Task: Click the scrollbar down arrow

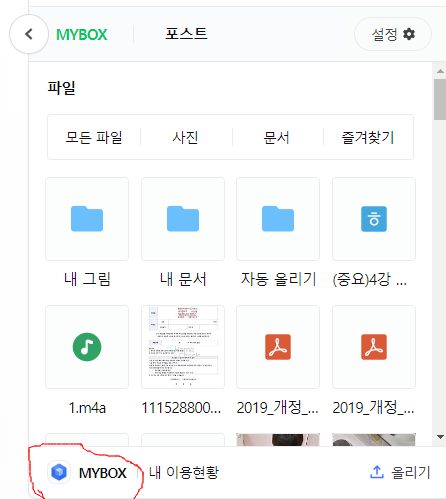Action: click(440, 437)
